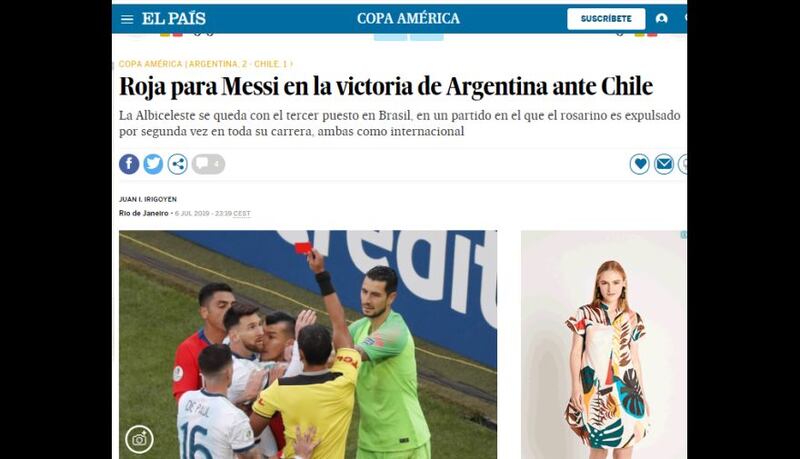Enlarge photo via the camera gallery icon
The image size is (800, 459).
point(139,439)
